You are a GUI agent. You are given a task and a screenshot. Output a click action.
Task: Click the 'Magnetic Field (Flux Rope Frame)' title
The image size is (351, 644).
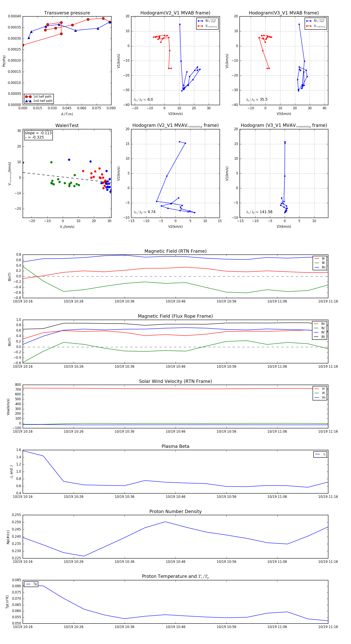pos(175,316)
